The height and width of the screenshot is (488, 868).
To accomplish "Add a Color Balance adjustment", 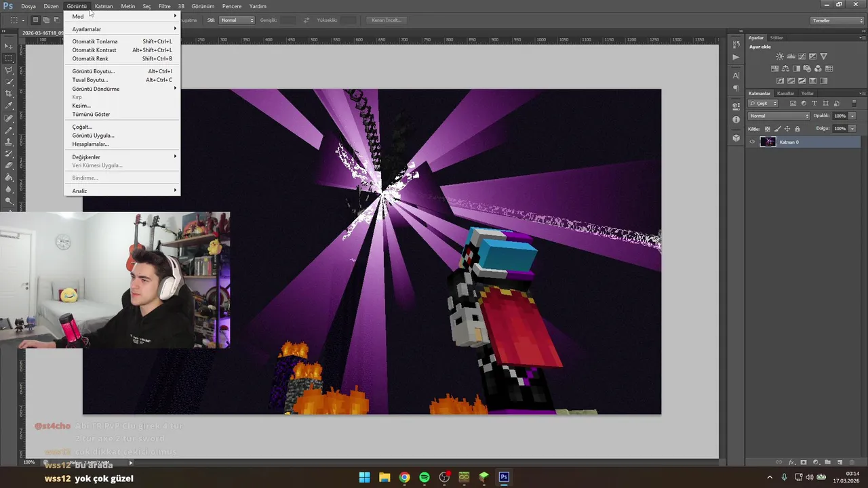I will pos(785,68).
